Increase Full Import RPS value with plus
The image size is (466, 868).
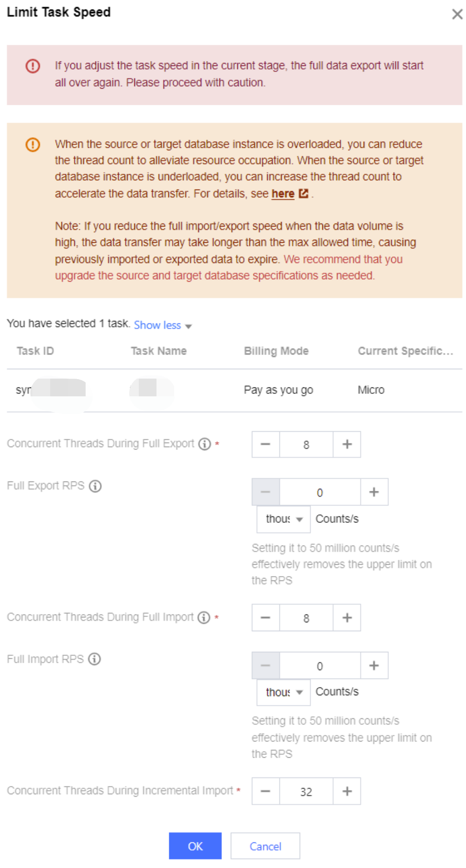(x=374, y=666)
